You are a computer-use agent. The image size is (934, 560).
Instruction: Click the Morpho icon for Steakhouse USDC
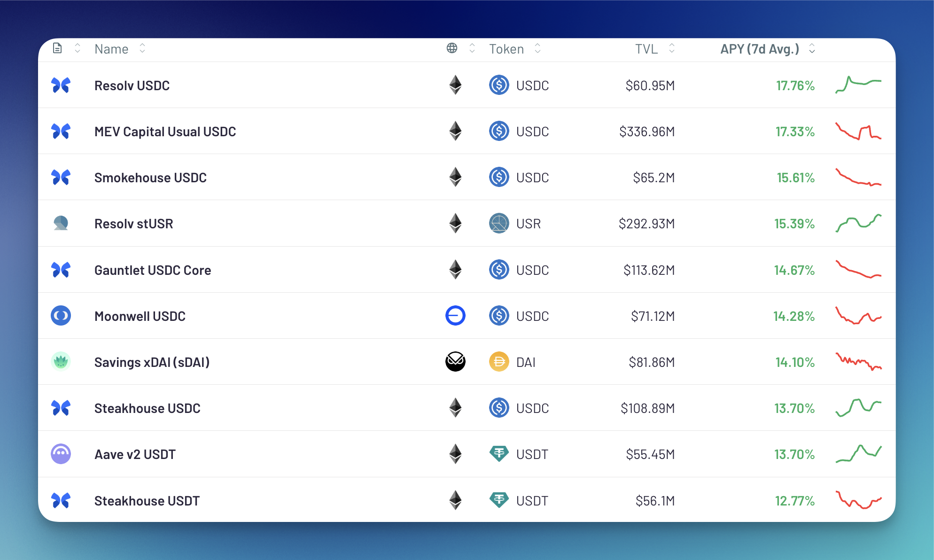coord(61,408)
